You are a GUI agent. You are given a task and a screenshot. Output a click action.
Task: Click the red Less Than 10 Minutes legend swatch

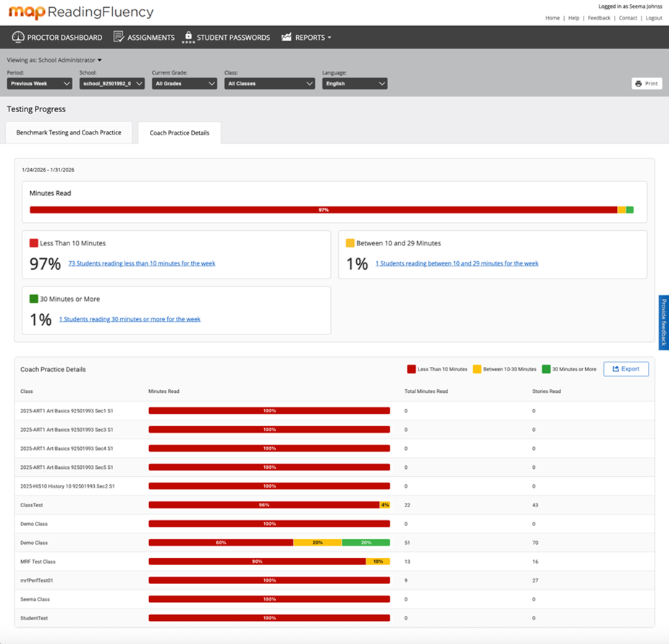(x=411, y=369)
